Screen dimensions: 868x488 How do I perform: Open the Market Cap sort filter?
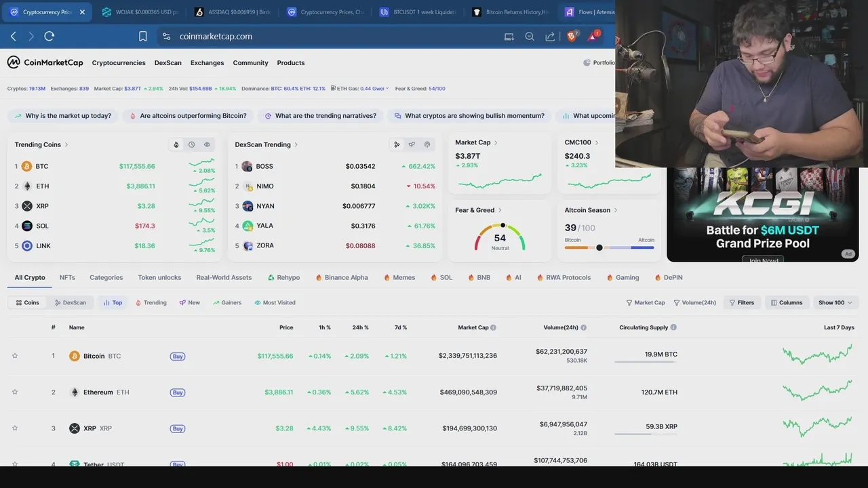(x=646, y=303)
